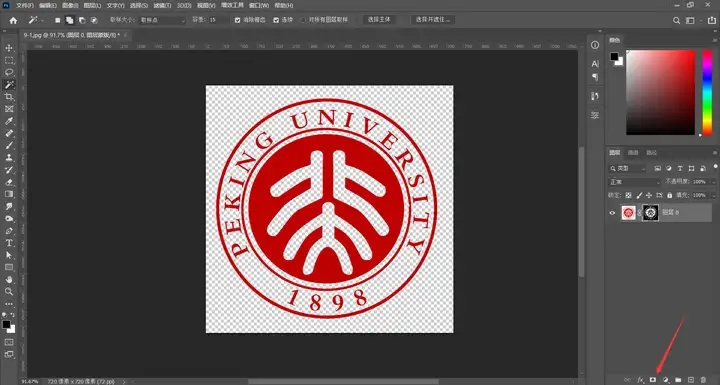Viewport: 720px width, 385px height.
Task: Open layer filter 类型 dropdown
Action: (x=627, y=169)
